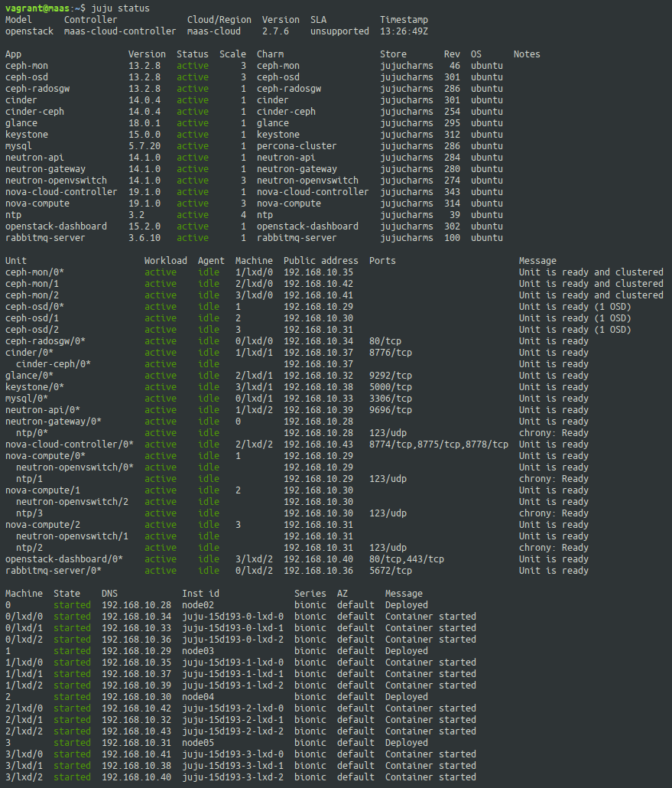The height and width of the screenshot is (788, 672).
Task: Select port '5000/tcp' for keystone
Action: [x=390, y=387]
